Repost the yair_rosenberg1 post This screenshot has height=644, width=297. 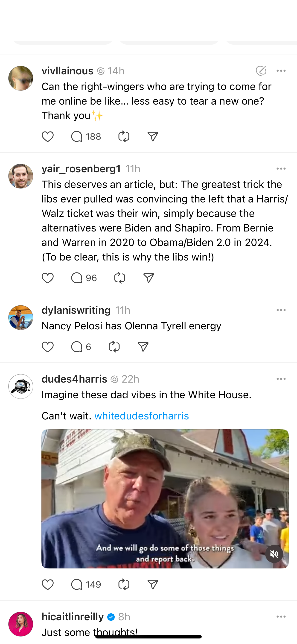pyautogui.click(x=119, y=278)
